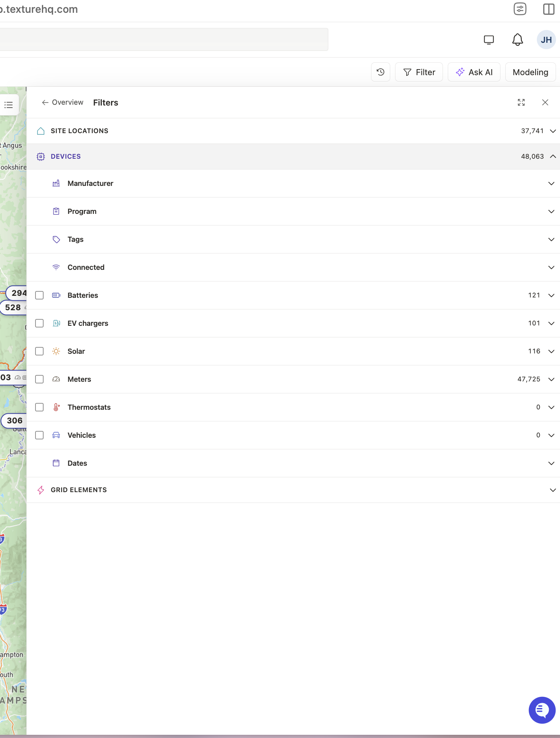
Task: Expand the EV chargers row chevron
Action: tap(551, 323)
